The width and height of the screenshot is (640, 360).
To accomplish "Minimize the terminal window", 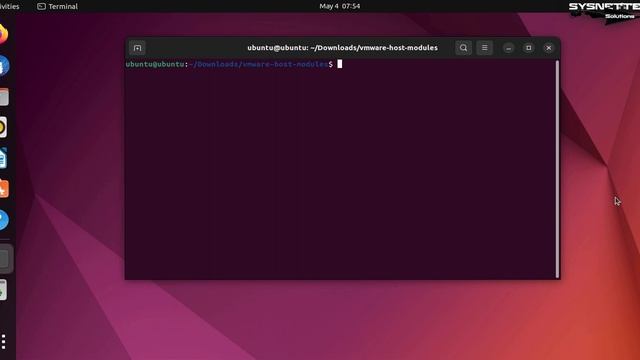I will [x=508, y=48].
